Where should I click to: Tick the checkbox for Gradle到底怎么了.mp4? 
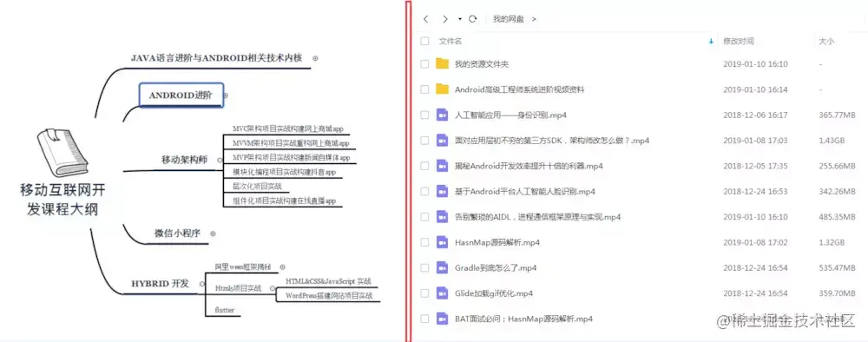point(424,268)
